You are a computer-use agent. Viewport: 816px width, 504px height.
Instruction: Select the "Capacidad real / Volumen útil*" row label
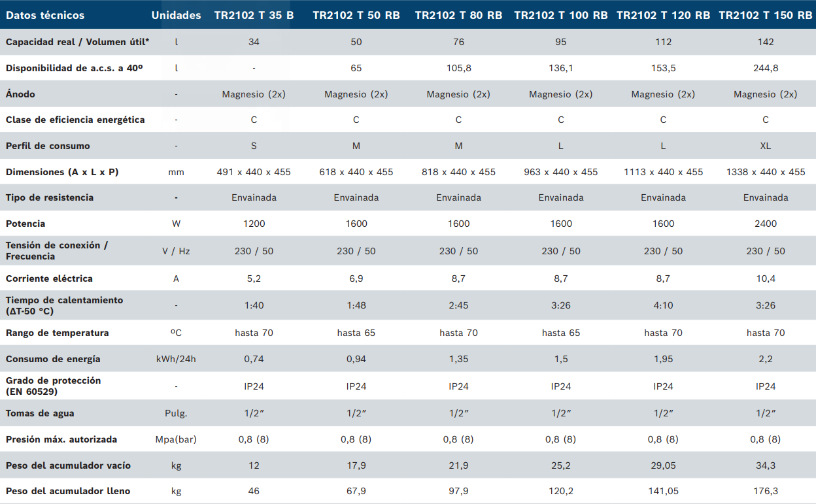tap(77, 42)
